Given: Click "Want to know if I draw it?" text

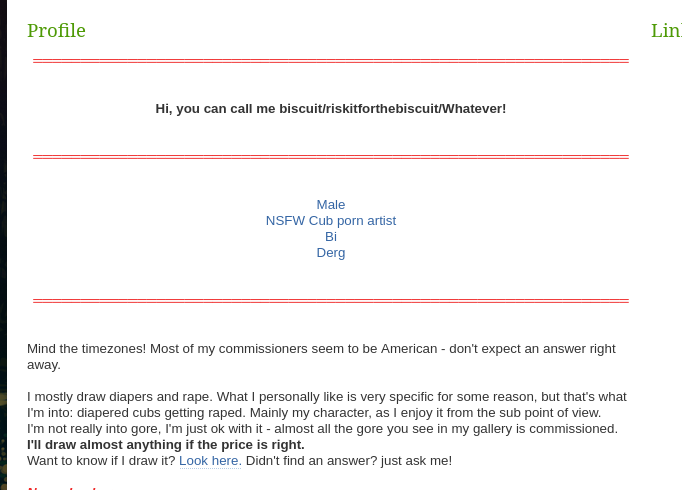Looking at the screenshot, I should pos(101,461).
